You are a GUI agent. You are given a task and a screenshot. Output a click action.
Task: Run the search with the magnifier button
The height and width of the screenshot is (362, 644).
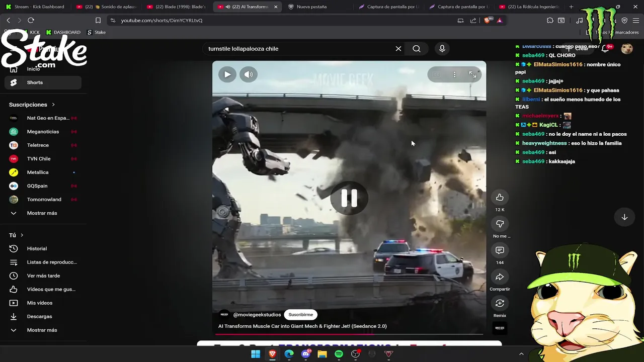(x=417, y=49)
